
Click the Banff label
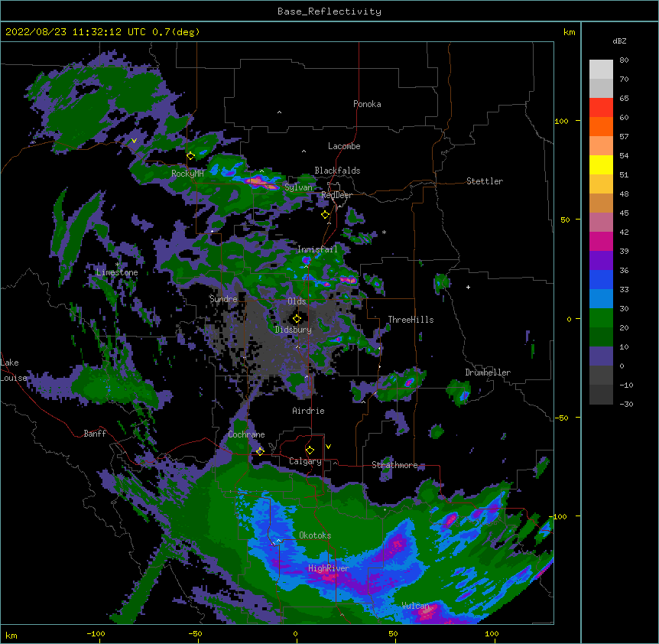tap(95, 434)
